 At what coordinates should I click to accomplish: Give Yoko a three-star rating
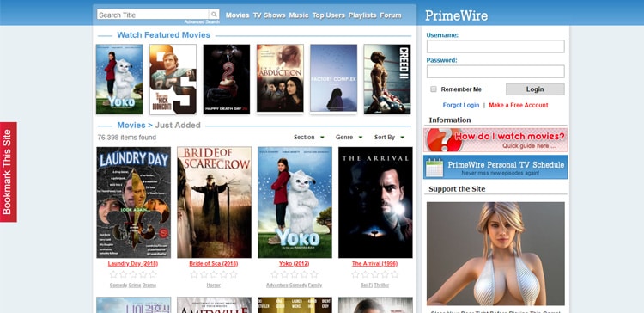coord(294,274)
